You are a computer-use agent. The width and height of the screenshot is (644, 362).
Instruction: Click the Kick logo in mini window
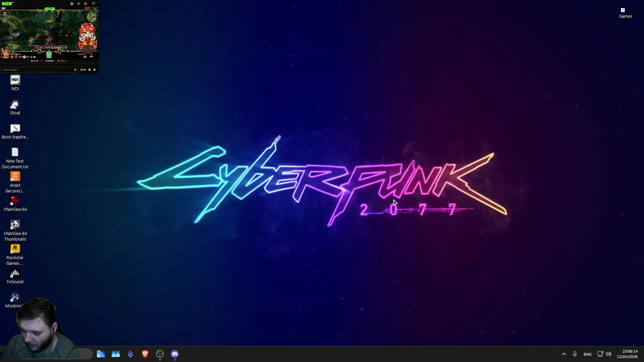click(x=8, y=4)
